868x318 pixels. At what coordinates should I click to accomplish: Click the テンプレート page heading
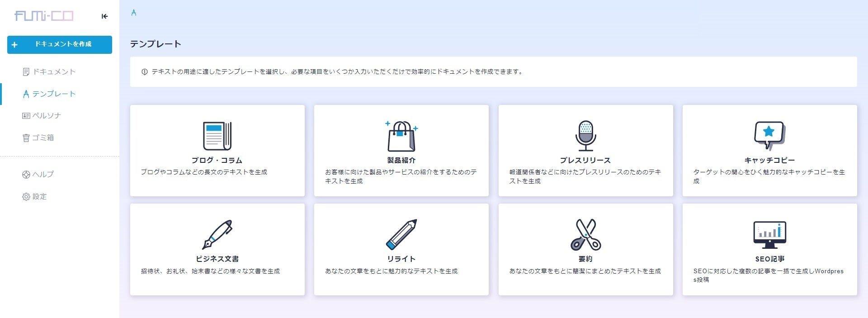tap(156, 44)
